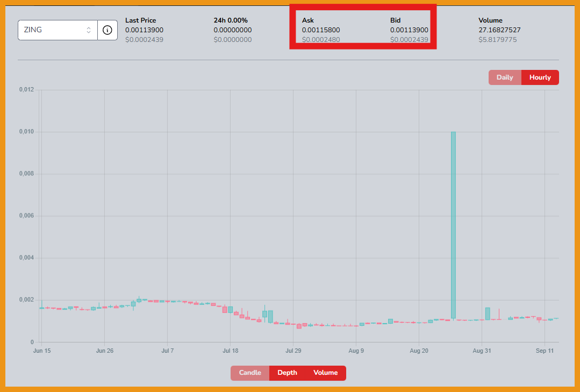Switch chart to Hourly interval
Image resolution: width=580 pixels, height=392 pixels.
coord(540,77)
